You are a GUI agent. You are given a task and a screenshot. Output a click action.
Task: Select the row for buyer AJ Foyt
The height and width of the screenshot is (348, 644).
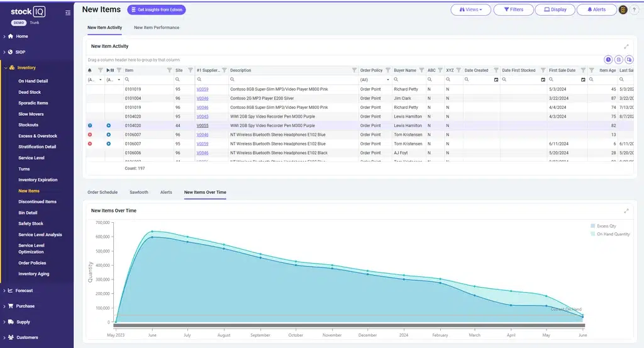tap(360, 153)
